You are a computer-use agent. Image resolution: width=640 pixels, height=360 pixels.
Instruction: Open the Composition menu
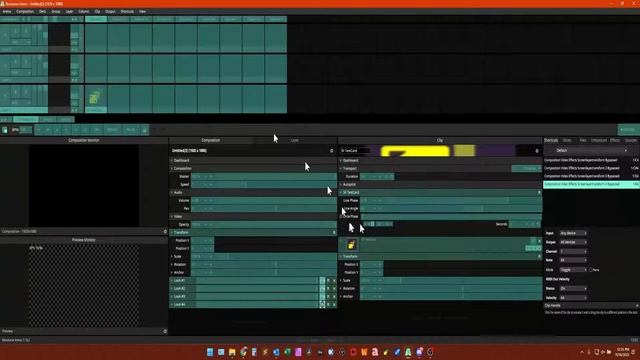click(25, 11)
